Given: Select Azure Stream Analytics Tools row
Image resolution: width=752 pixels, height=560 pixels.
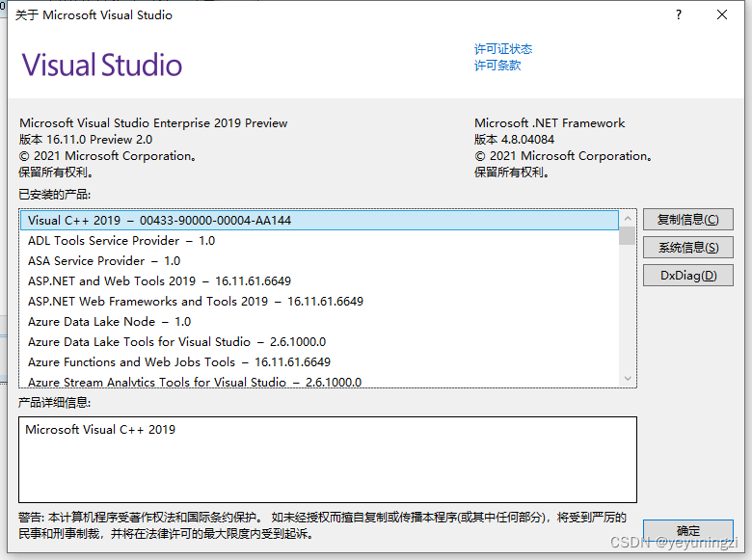Looking at the screenshot, I should 319,381.
